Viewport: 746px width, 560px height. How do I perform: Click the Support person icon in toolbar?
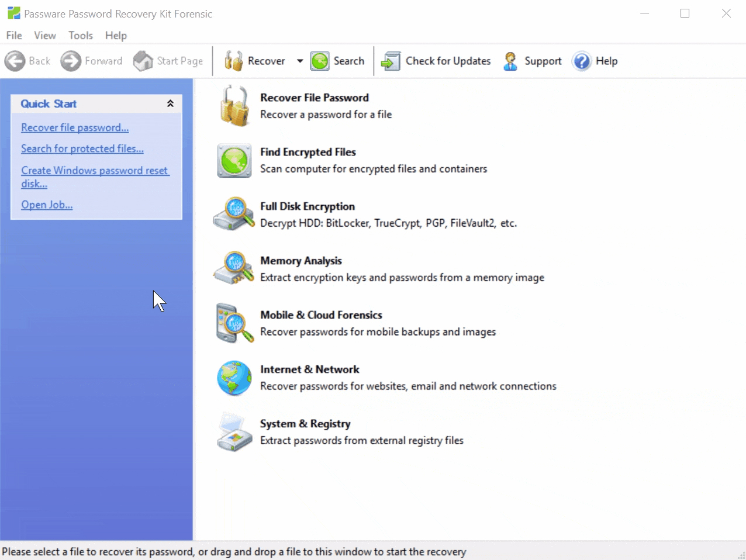click(x=510, y=61)
